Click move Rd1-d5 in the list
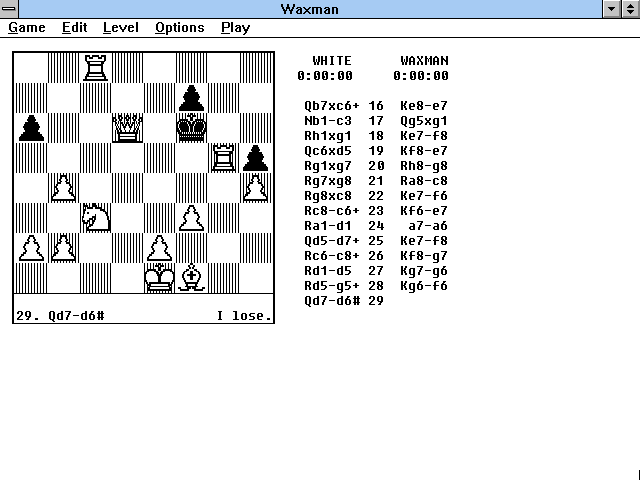This screenshot has height=480, width=640. coord(328,271)
